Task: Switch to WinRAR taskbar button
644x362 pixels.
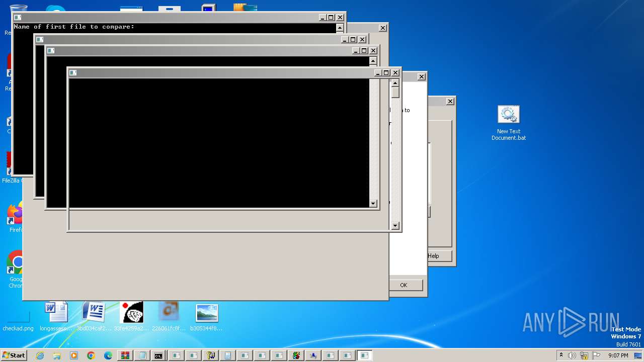Action: [125, 355]
